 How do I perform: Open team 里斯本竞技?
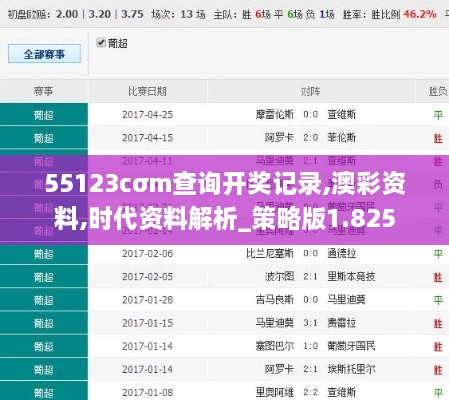(351, 277)
